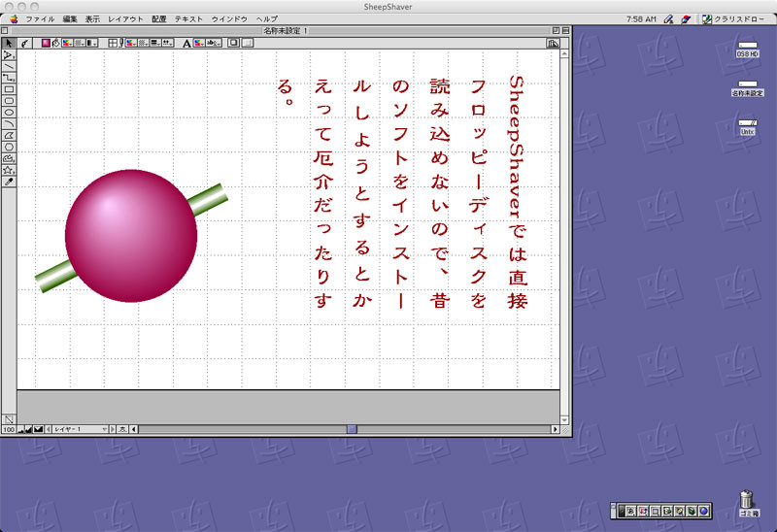The height and width of the screenshot is (532, 777).
Task: Select the ellipse tool
Action: [x=9, y=113]
